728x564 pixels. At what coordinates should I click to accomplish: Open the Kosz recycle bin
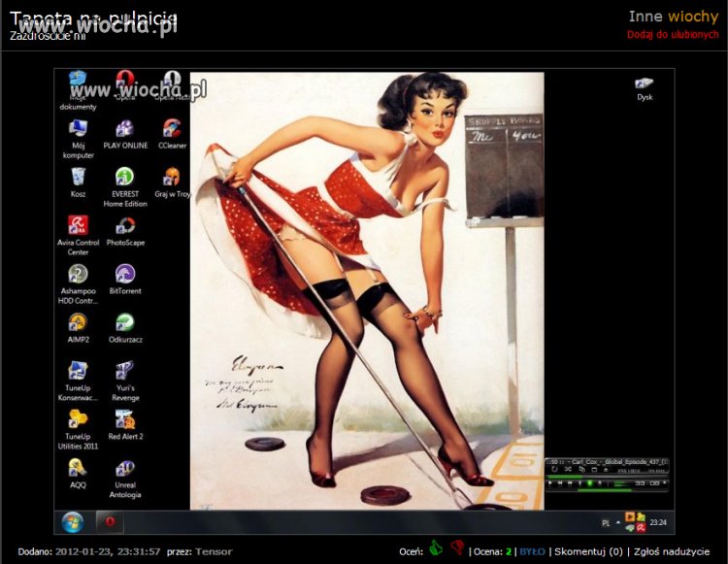pyautogui.click(x=78, y=182)
